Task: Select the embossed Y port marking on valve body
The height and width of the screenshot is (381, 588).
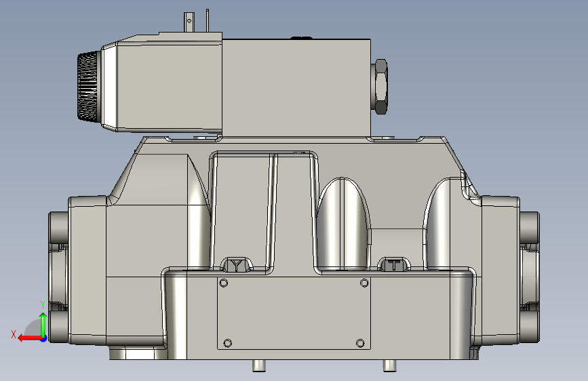Action: click(x=237, y=265)
